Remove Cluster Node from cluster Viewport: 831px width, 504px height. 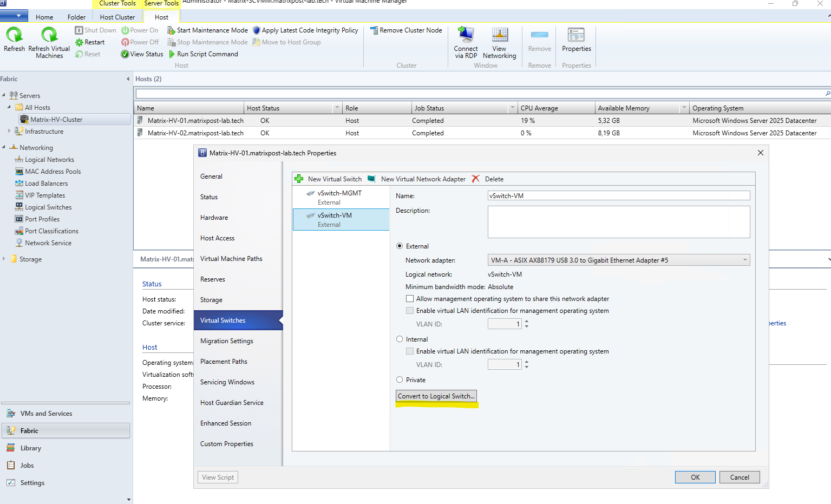click(406, 30)
